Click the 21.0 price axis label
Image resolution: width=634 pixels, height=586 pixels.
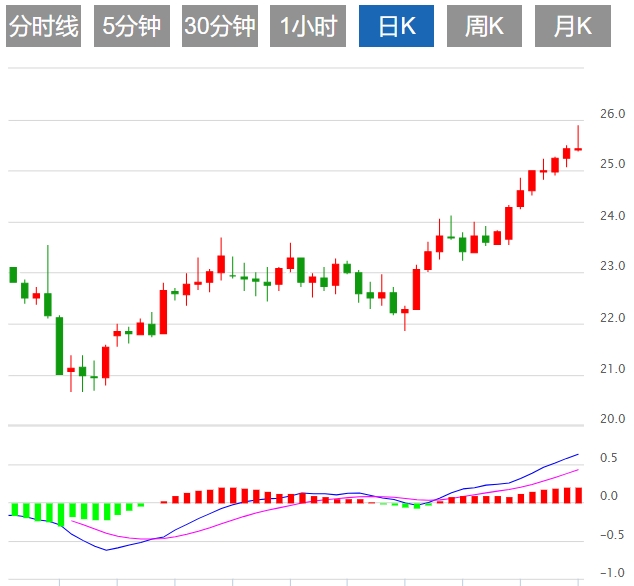click(613, 369)
